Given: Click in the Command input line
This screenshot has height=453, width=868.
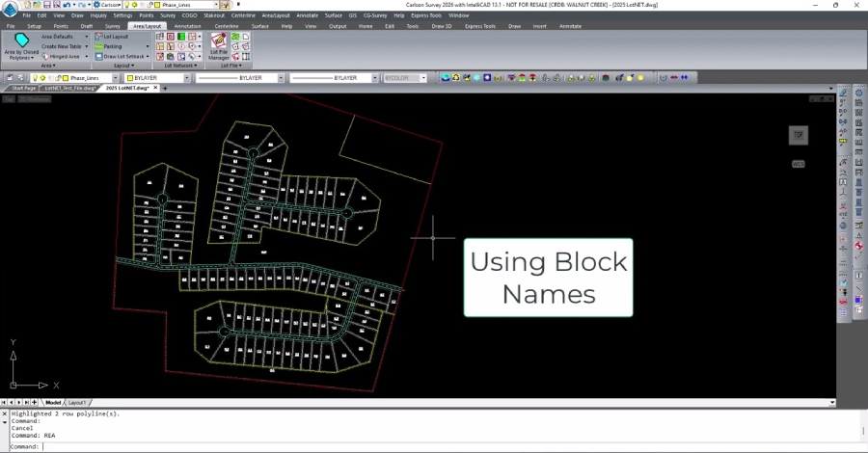Looking at the screenshot, I should tap(386, 446).
